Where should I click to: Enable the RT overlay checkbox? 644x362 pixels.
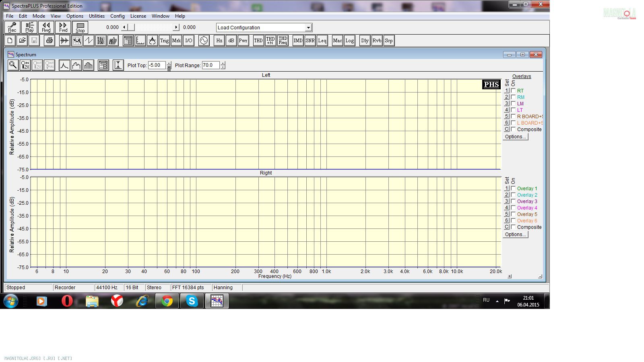click(x=513, y=90)
